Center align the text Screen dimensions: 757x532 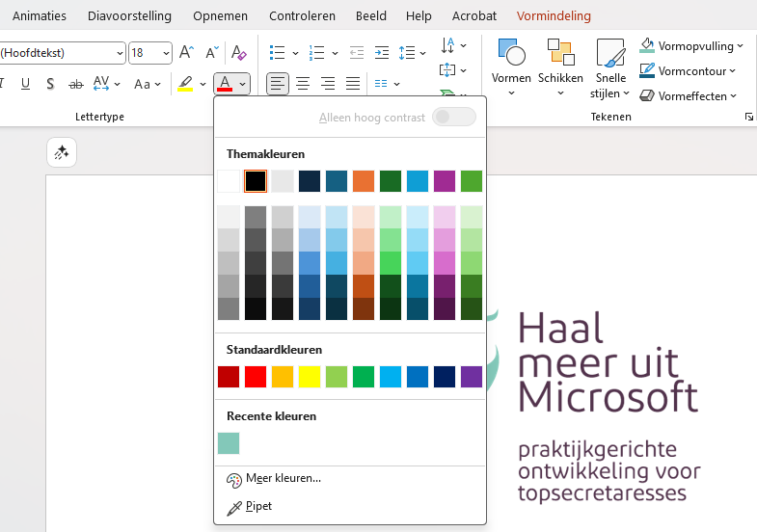[303, 84]
